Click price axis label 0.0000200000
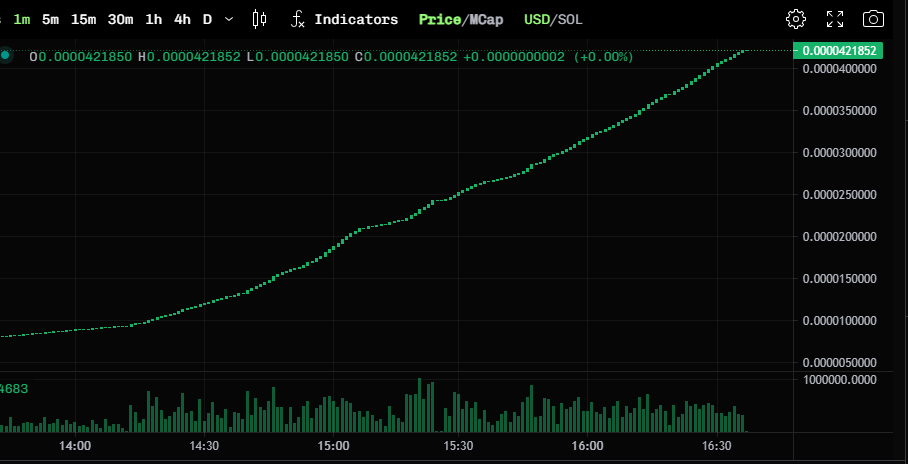 [x=839, y=237]
